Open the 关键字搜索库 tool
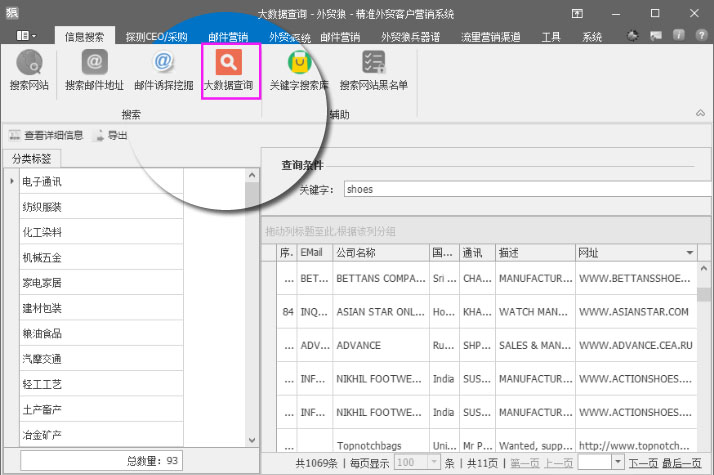Image resolution: width=714 pixels, height=475 pixels. [x=299, y=70]
